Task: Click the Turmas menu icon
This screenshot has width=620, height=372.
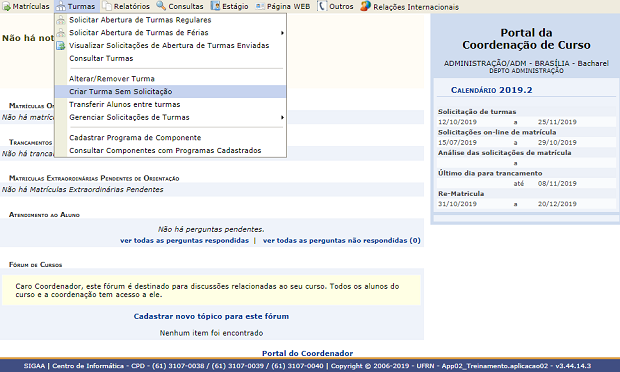Action: (60, 6)
